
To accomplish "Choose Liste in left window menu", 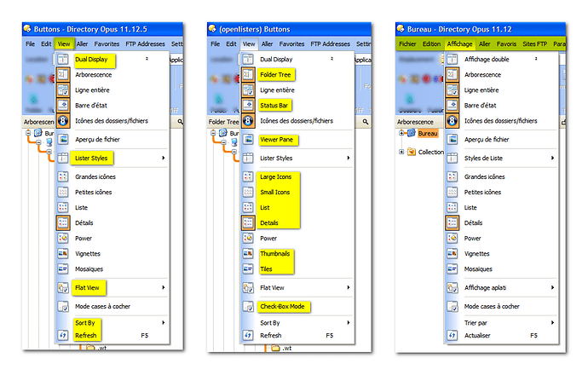I will coord(112,207).
